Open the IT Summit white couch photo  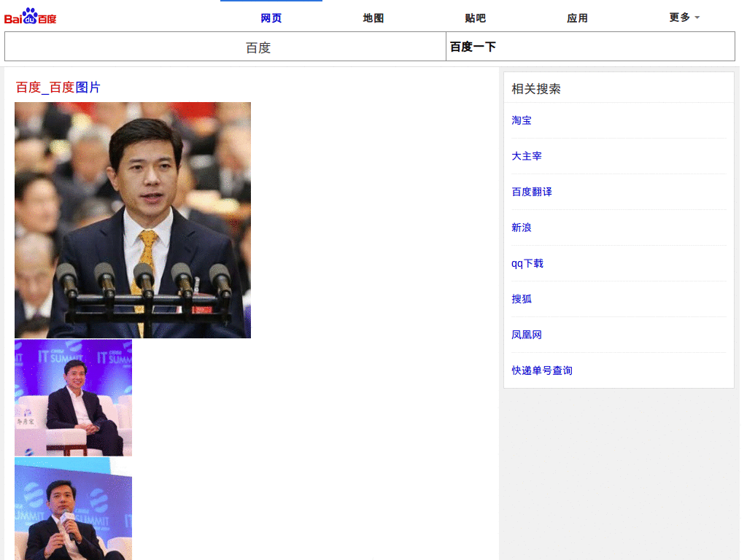(x=73, y=397)
